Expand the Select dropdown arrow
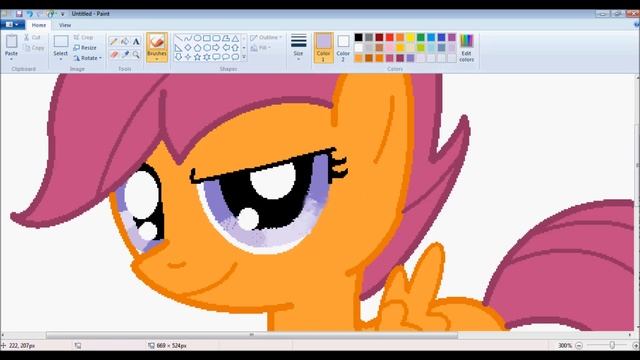Screen dimensions: 640x360 click(x=60, y=60)
